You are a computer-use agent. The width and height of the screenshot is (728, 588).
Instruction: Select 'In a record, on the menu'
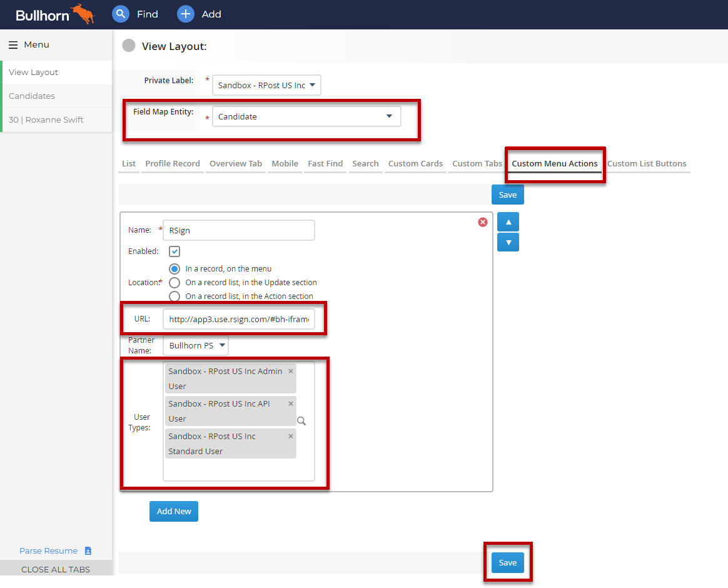(x=174, y=269)
